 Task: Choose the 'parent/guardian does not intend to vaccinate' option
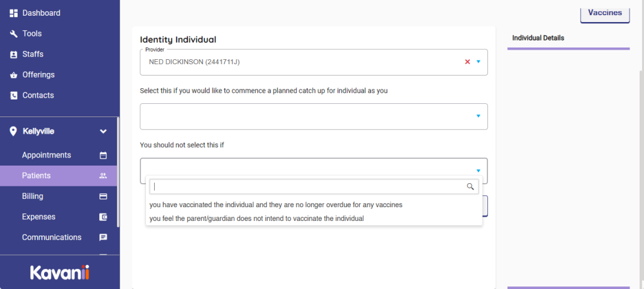click(x=257, y=218)
